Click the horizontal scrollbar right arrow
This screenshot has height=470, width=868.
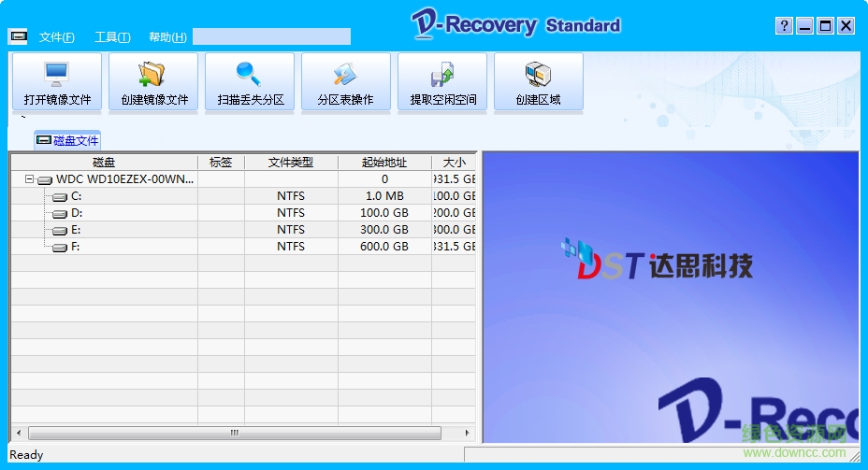[468, 434]
